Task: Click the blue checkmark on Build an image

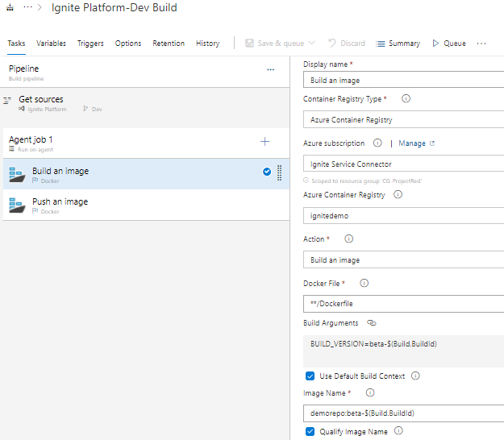Action: [267, 172]
